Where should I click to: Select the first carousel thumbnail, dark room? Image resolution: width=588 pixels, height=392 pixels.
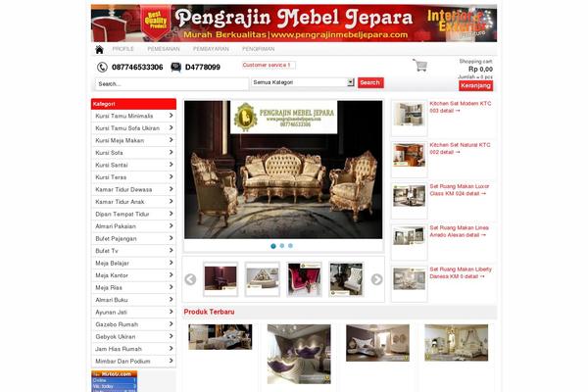coord(220,279)
